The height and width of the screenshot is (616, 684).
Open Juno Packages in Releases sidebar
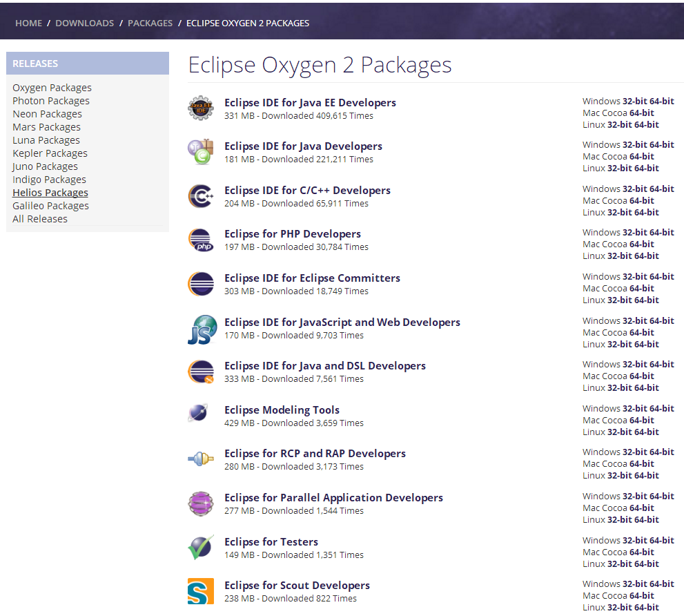45,166
